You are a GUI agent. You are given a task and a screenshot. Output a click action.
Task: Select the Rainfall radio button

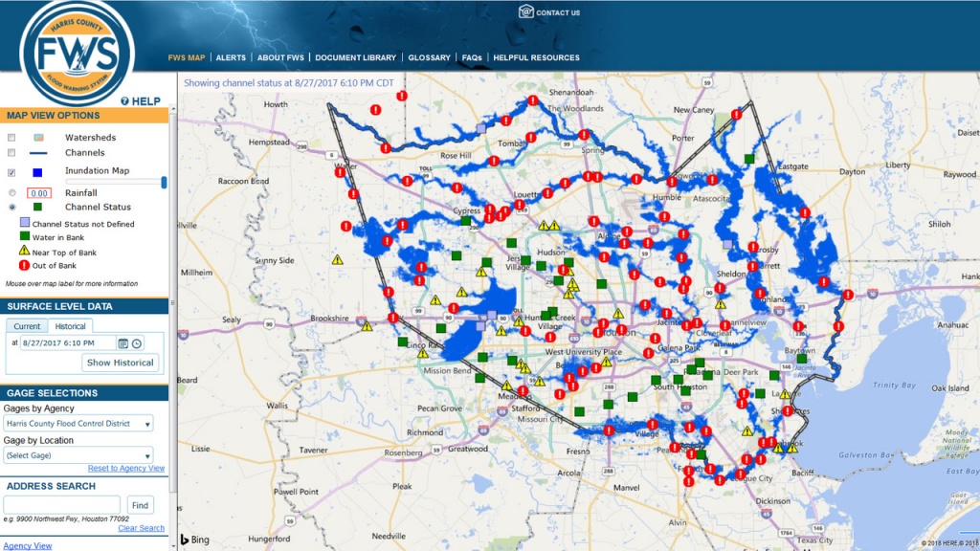[11, 193]
